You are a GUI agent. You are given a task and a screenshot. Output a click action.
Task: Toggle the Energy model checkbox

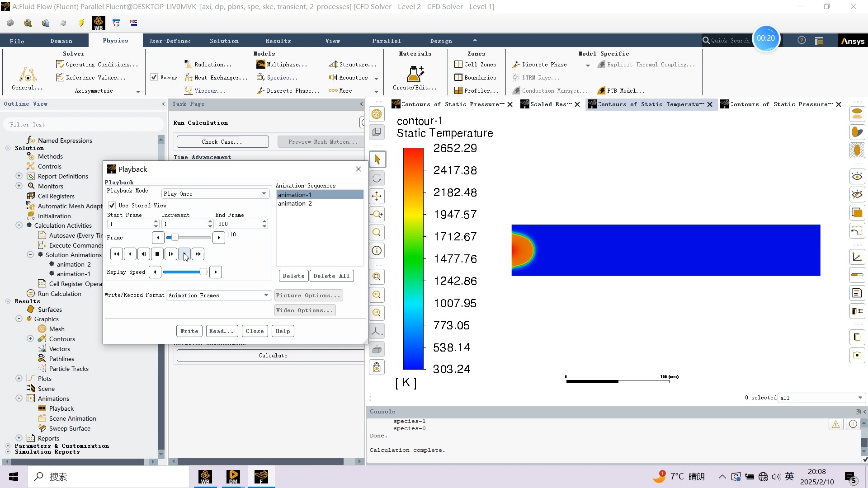coord(154,77)
